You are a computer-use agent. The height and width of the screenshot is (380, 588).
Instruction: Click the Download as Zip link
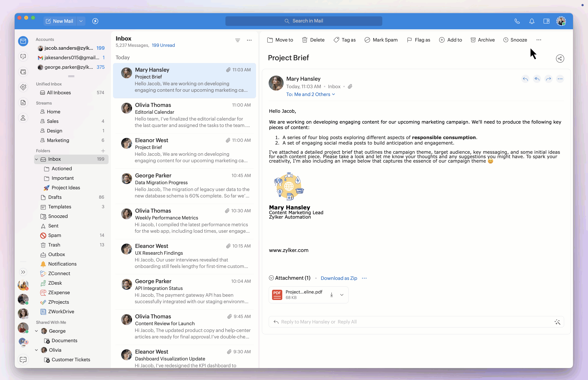tap(339, 278)
